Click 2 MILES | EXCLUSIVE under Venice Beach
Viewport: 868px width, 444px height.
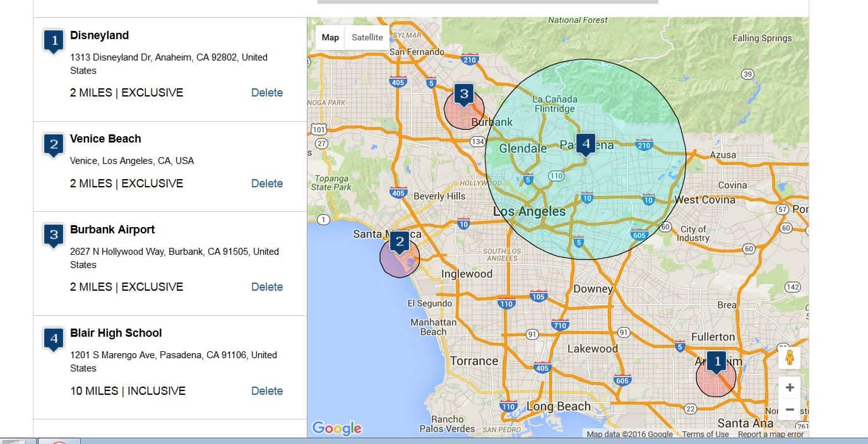tap(126, 184)
